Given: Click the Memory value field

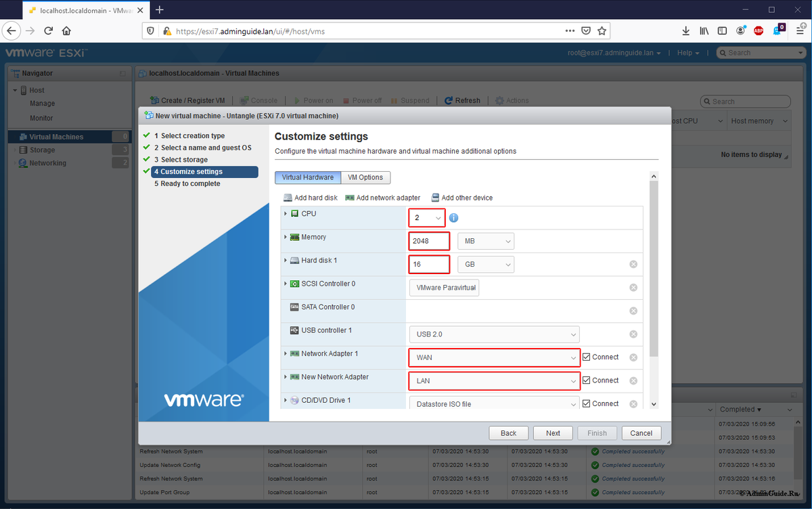Looking at the screenshot, I should (x=430, y=241).
